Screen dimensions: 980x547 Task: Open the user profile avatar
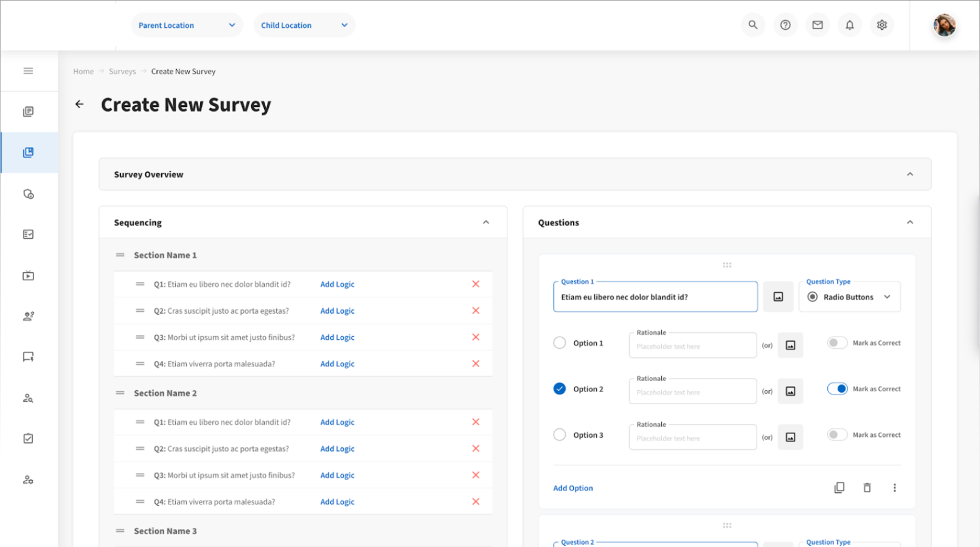tap(945, 25)
